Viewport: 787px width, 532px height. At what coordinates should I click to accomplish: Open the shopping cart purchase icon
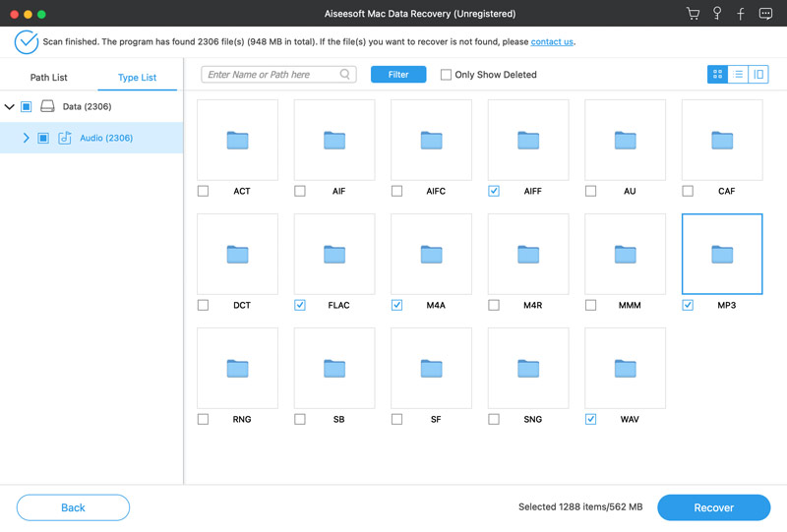click(693, 14)
